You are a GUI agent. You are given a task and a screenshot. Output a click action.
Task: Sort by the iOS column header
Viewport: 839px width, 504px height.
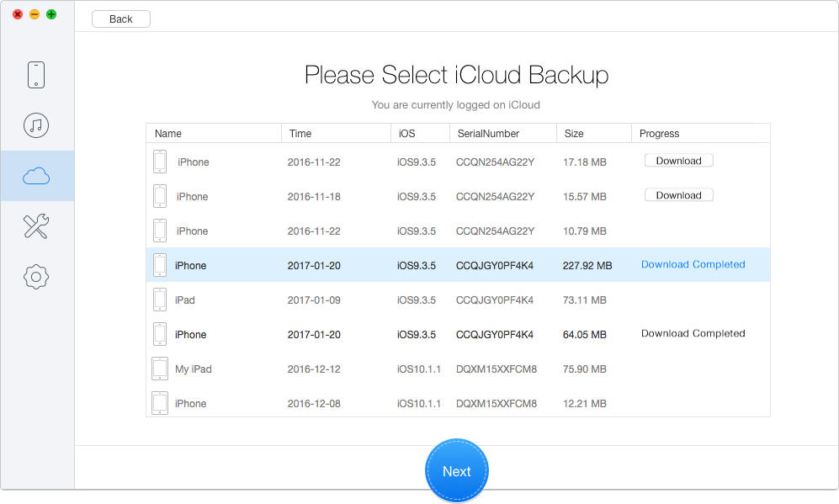coord(420,133)
